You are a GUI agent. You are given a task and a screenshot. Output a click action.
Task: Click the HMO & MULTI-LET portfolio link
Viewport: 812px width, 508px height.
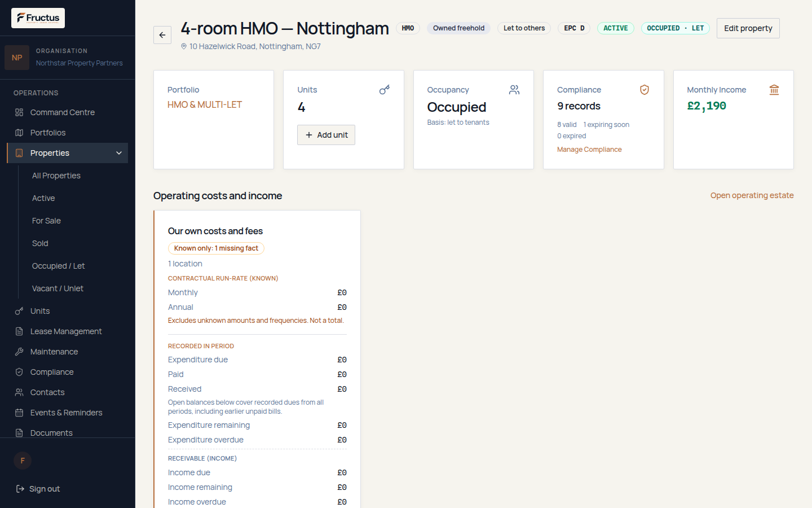click(x=205, y=104)
